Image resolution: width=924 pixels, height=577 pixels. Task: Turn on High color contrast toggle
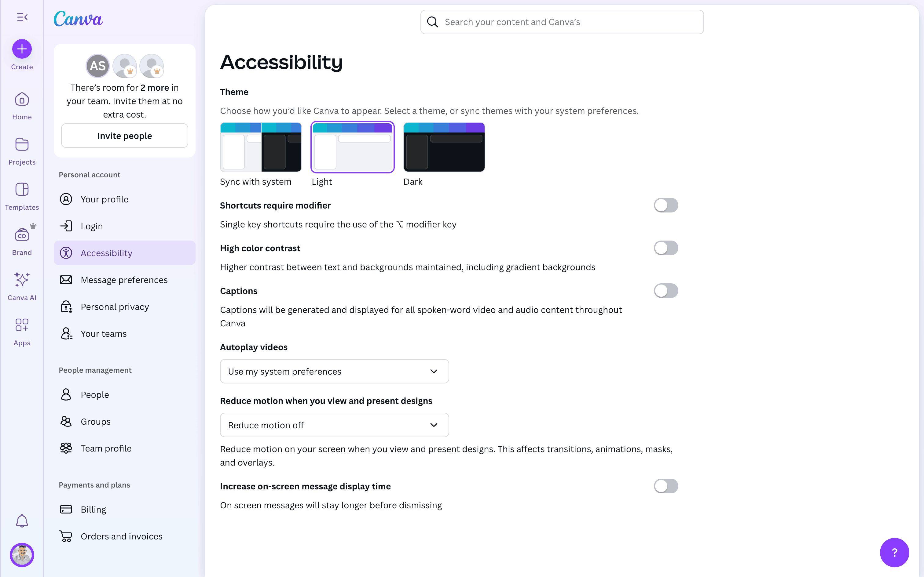point(665,248)
